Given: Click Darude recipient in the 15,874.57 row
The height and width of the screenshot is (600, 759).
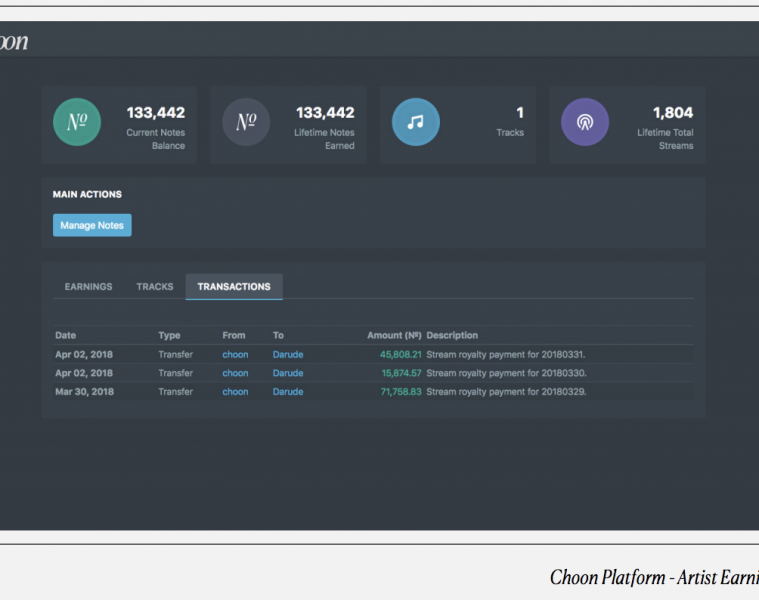Looking at the screenshot, I should coord(288,373).
